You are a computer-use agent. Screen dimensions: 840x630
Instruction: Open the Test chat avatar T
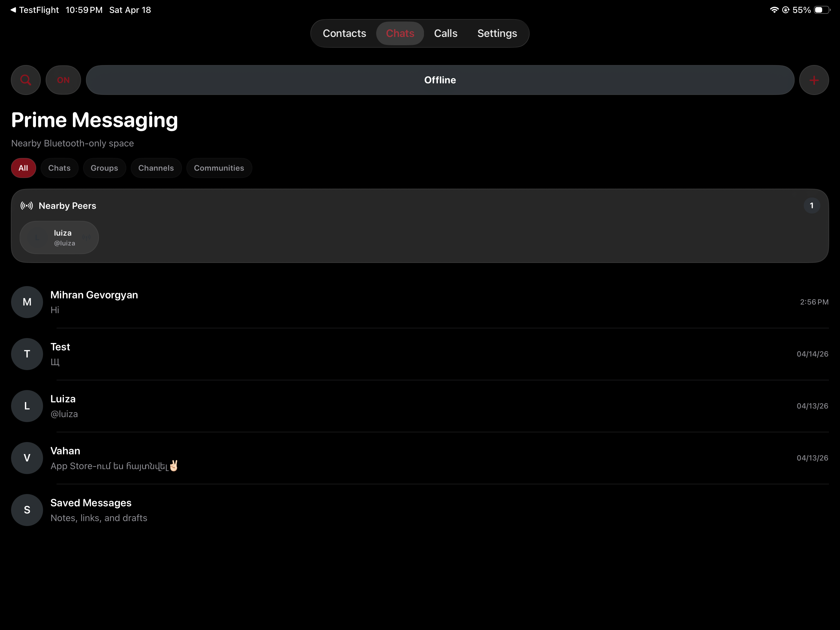click(27, 354)
